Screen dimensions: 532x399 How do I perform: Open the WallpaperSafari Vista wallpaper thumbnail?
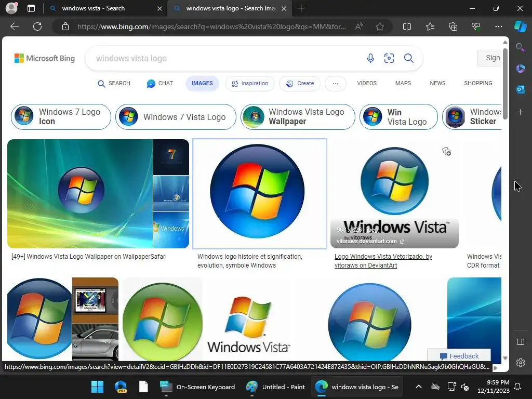click(x=80, y=194)
